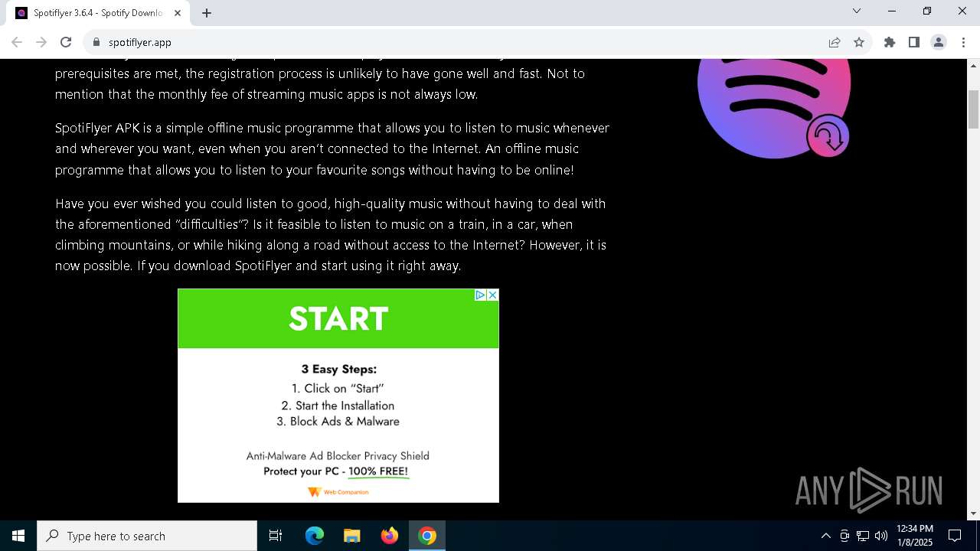Switch to Chrome on the taskbar

pos(427,536)
